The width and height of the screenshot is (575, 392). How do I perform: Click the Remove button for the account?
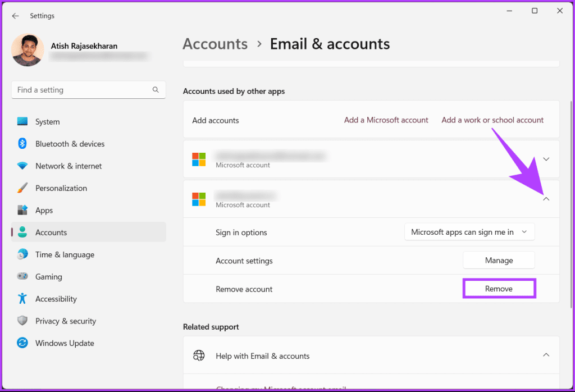(499, 288)
